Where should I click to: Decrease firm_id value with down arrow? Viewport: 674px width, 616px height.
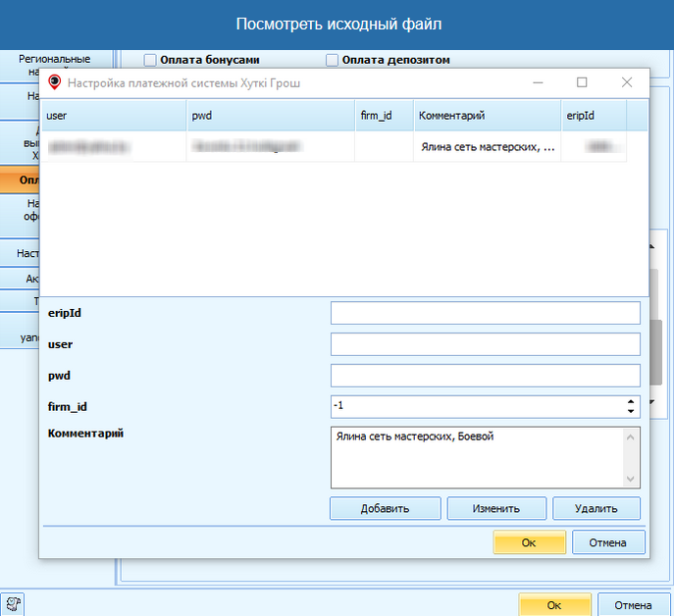click(x=631, y=410)
